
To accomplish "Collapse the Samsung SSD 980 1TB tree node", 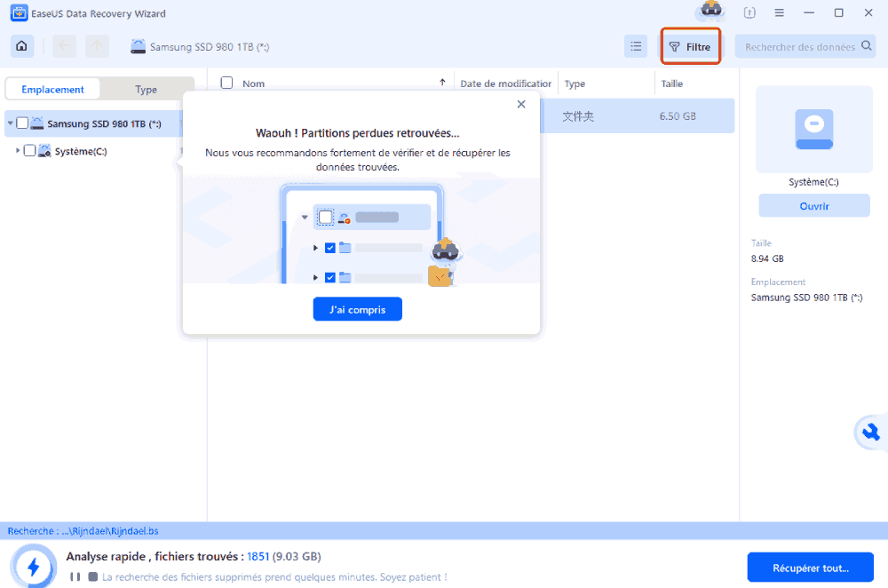I will pos(10,123).
